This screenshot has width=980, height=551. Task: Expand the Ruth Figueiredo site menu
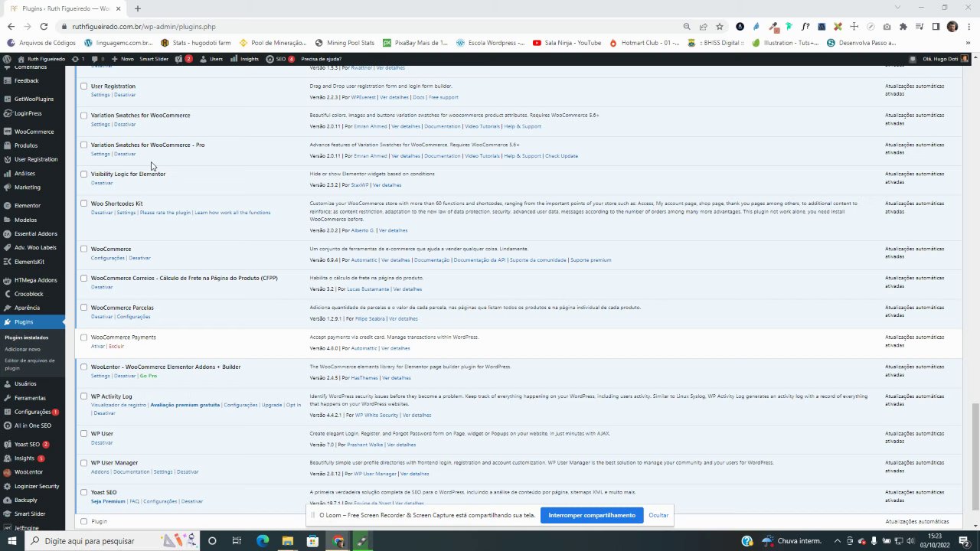[x=40, y=59]
